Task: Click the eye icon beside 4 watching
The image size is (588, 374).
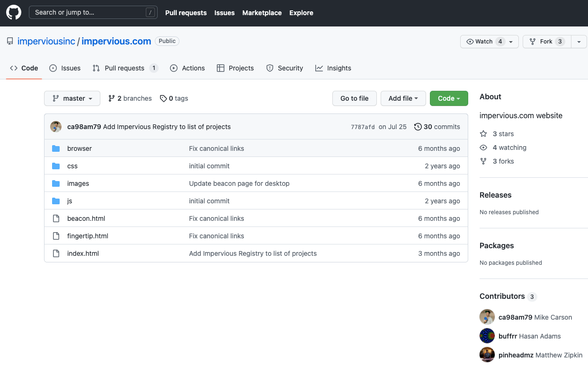Action: (483, 148)
